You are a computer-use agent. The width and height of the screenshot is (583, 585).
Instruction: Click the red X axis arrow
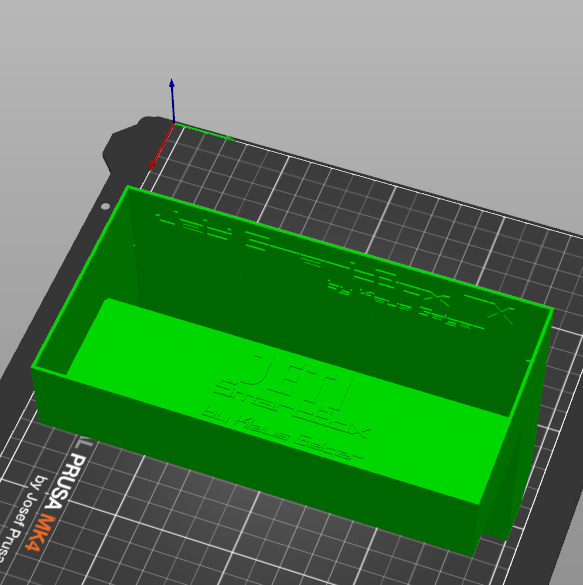162,147
